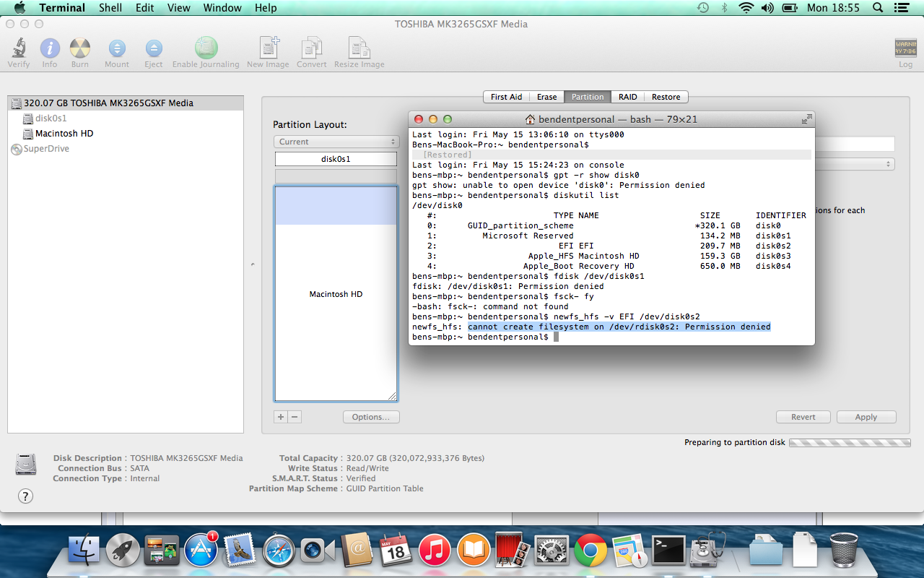Image resolution: width=924 pixels, height=578 pixels.
Task: Select Macintosh HD volume in sidebar
Action: click(x=125, y=133)
